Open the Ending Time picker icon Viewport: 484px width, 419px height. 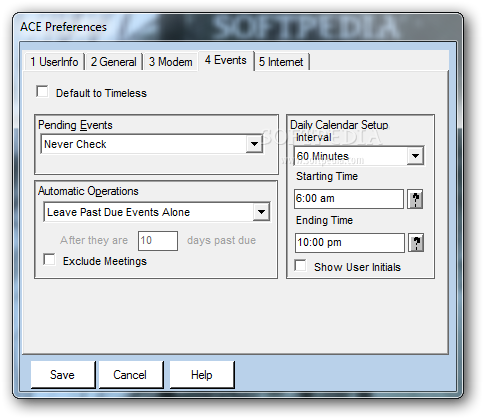(416, 243)
